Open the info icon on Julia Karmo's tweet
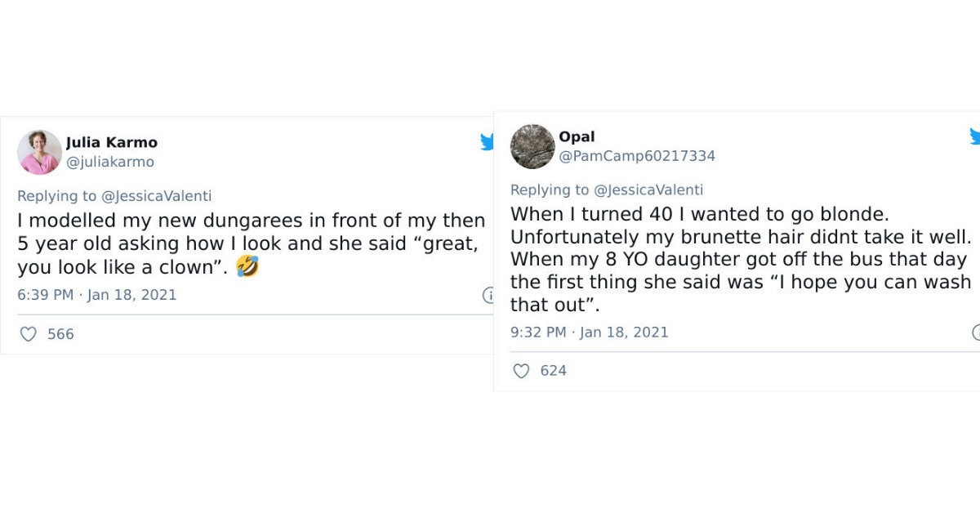The width and height of the screenshot is (980, 513). pyautogui.click(x=491, y=295)
